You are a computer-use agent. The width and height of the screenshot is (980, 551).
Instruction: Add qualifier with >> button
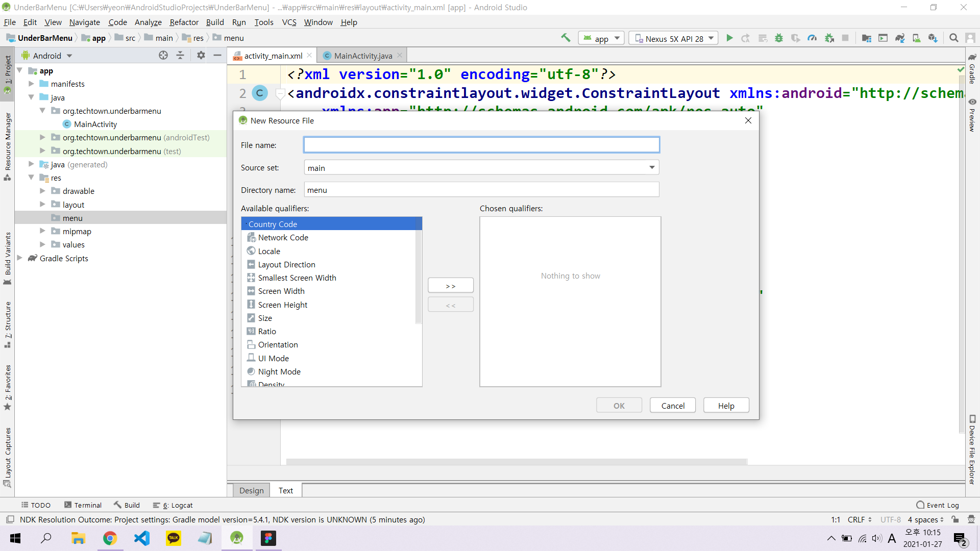[450, 286]
